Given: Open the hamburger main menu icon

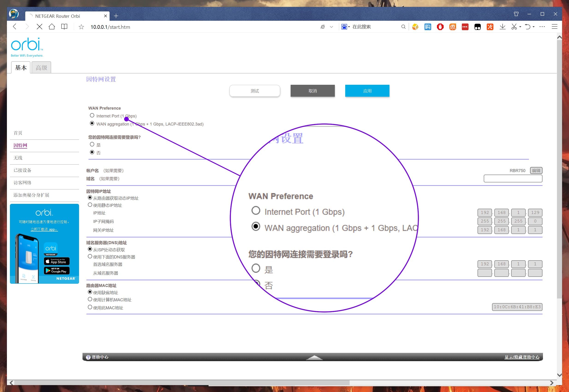Looking at the screenshot, I should [554, 26].
